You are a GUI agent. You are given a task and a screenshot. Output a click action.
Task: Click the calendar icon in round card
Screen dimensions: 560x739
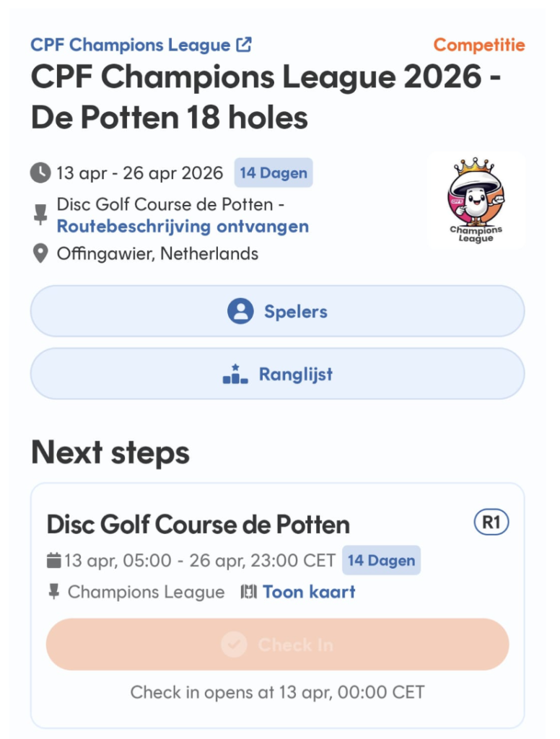coord(54,560)
